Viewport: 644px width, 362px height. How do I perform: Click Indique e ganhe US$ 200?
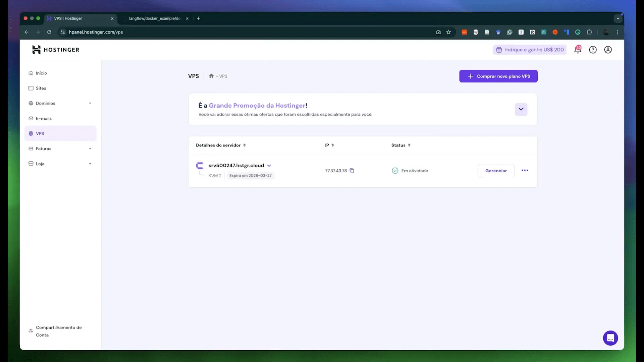click(530, 50)
